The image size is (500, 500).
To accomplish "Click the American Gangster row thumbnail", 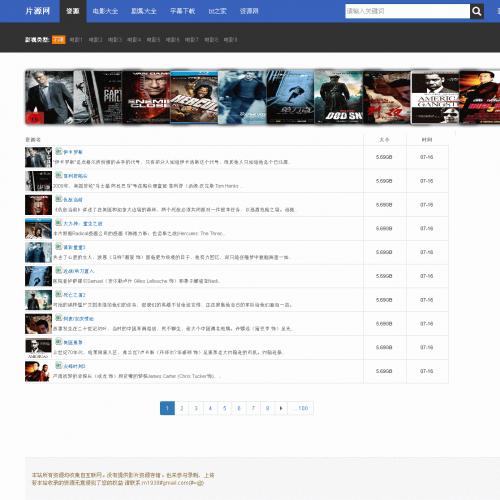I will (x=38, y=348).
